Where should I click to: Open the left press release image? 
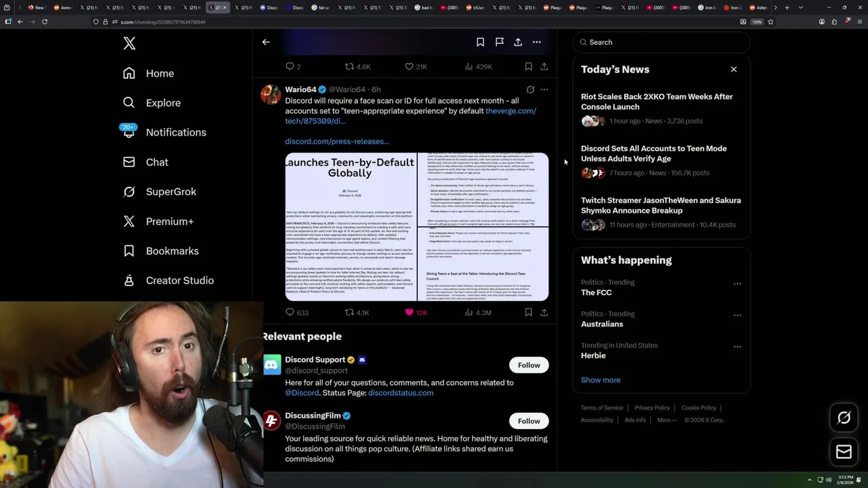click(351, 227)
